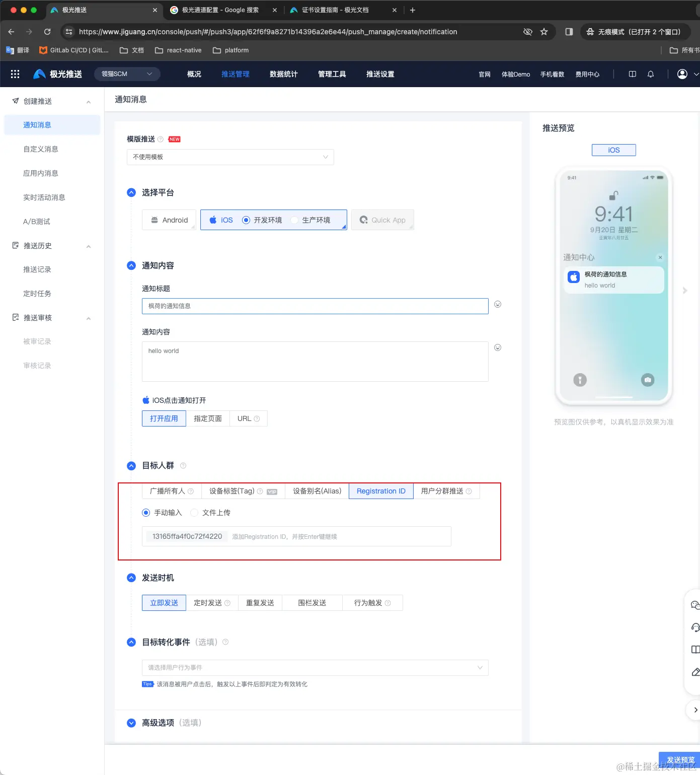
Task: Open the browser side panel icon
Action: 569,32
